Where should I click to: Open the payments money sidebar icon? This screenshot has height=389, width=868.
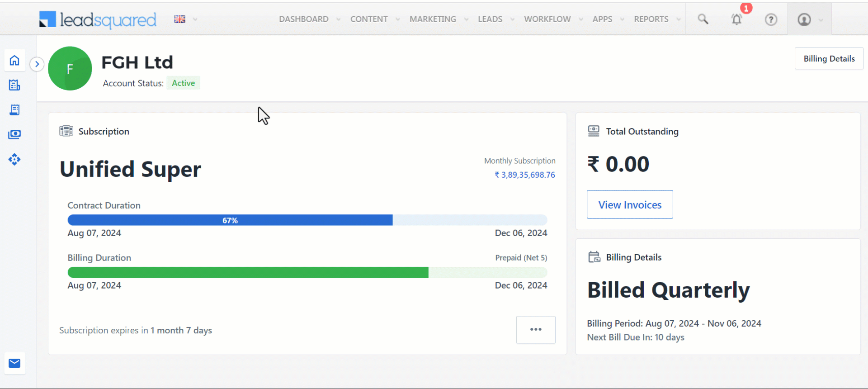click(14, 134)
